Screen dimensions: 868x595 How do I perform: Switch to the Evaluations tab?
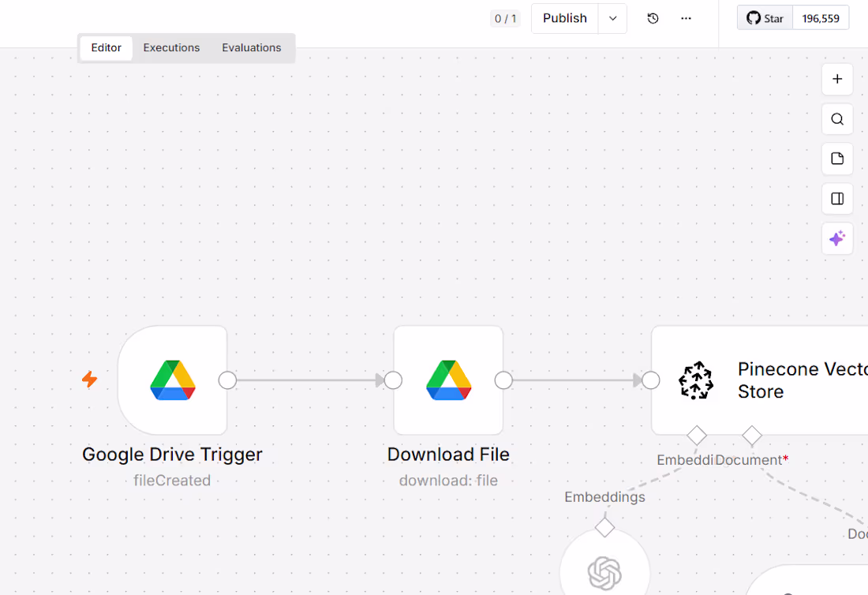251,47
